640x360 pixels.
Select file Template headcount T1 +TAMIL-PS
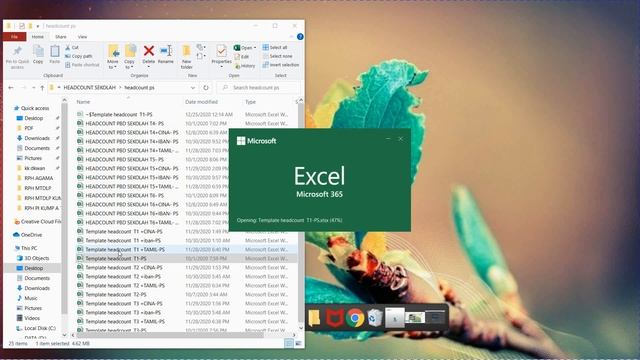tap(187, 249)
